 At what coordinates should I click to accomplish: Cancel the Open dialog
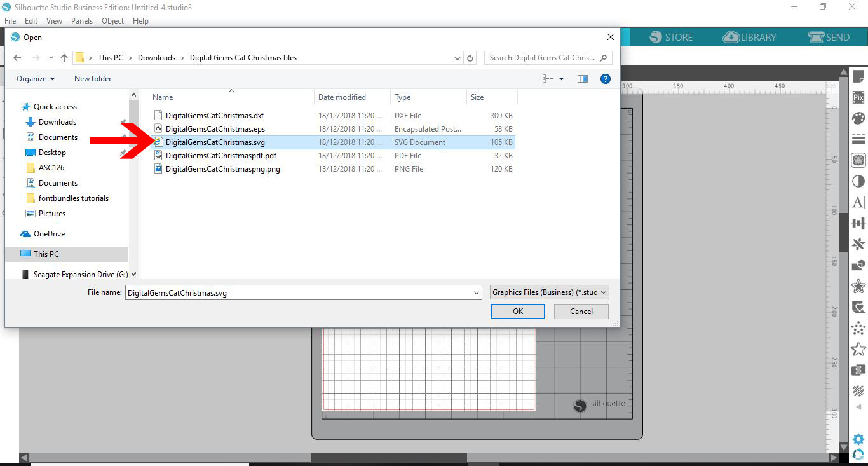pos(581,312)
